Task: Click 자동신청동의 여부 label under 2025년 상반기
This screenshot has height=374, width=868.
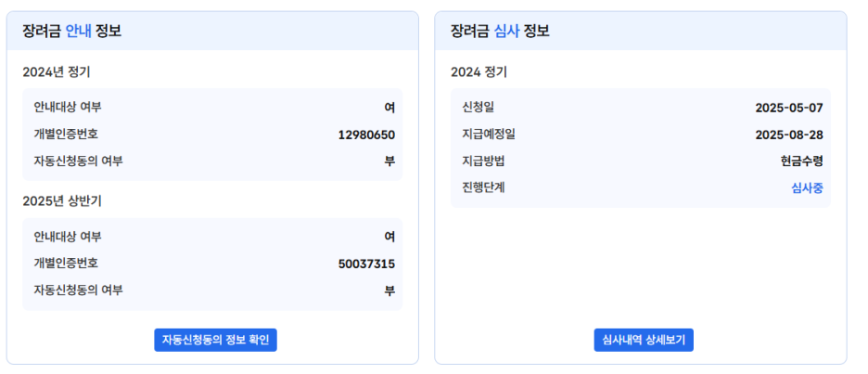Action: tap(78, 290)
